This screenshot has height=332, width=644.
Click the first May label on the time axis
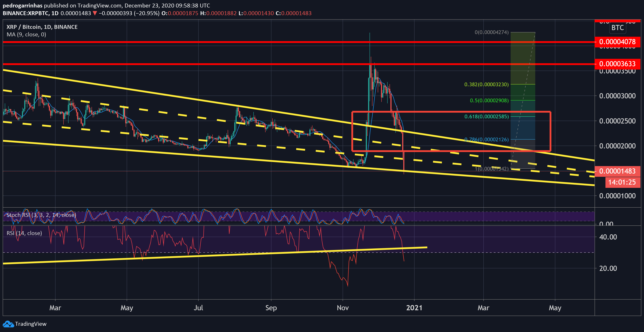coord(127,308)
